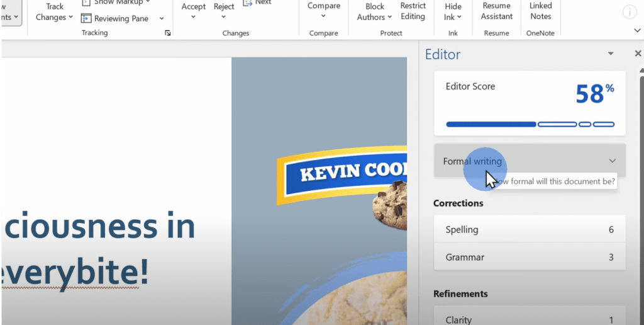Viewport: 644px width, 325px height.
Task: Click the info icon in ribbon corner
Action: click(x=630, y=12)
